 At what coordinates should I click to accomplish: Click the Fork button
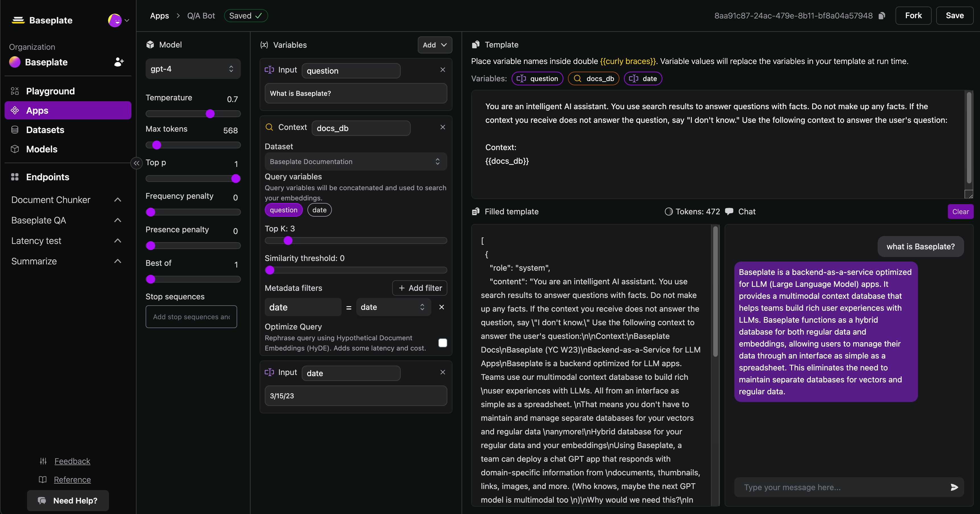[913, 16]
